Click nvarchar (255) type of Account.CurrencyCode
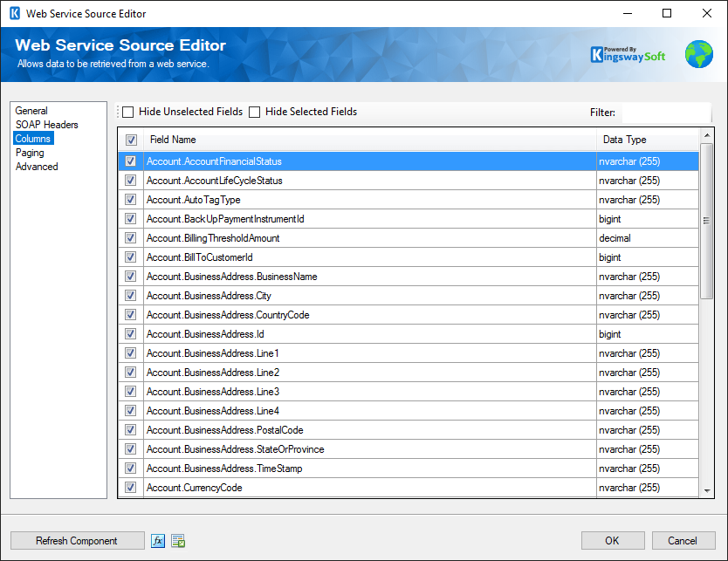 pyautogui.click(x=629, y=487)
